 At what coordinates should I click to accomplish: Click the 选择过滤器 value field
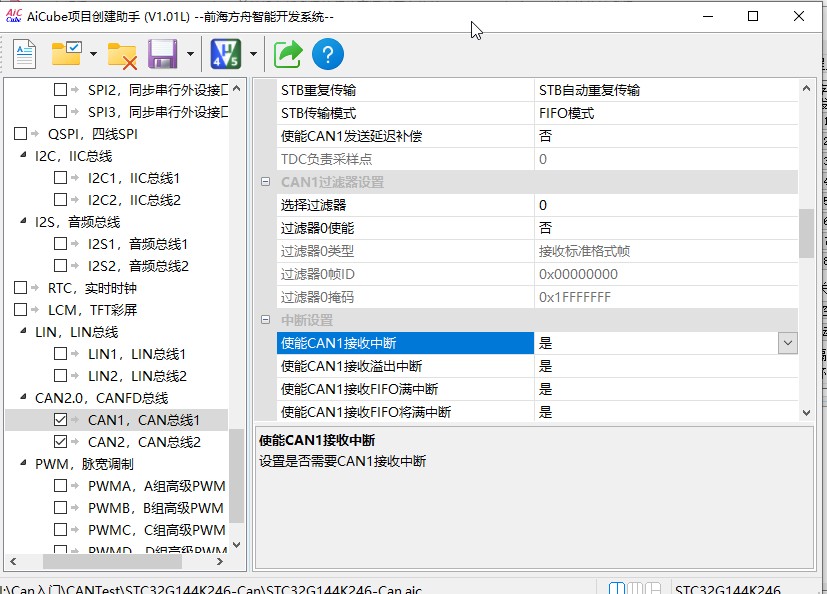[x=666, y=205]
